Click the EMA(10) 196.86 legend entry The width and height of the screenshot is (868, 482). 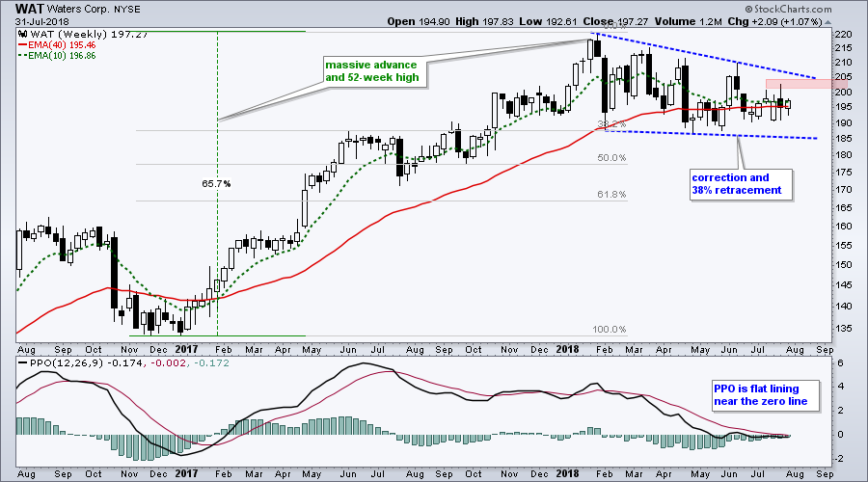click(x=58, y=55)
